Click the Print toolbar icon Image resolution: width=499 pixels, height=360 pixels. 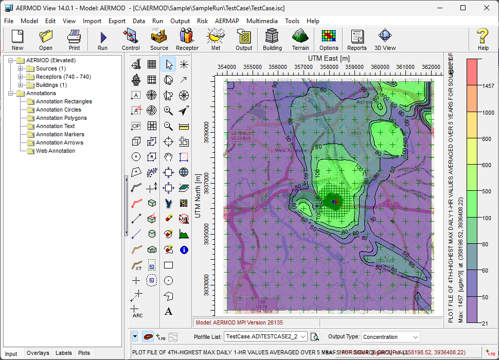(x=74, y=40)
